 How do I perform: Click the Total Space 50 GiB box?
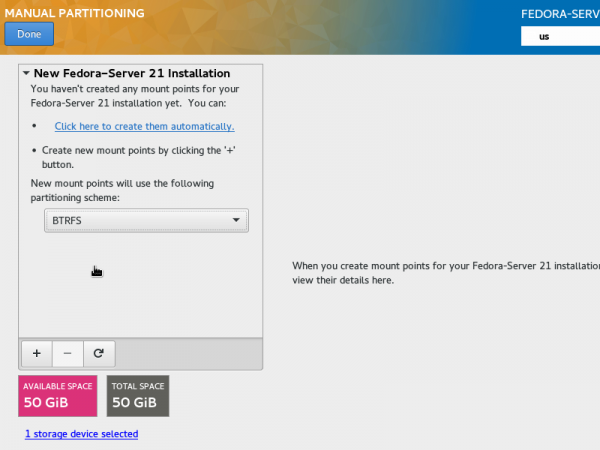pos(138,396)
